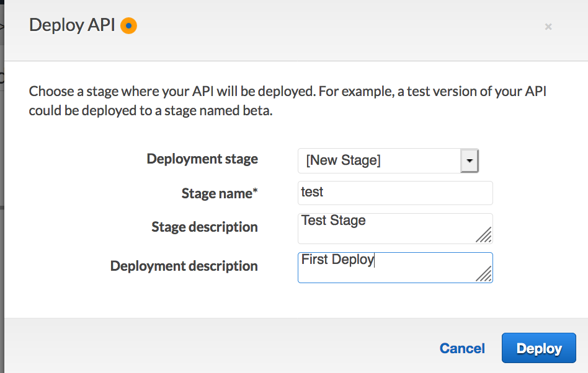Screen dimensions: 588x373
Task: Click the "Deployment stage" field label
Action: click(202, 159)
